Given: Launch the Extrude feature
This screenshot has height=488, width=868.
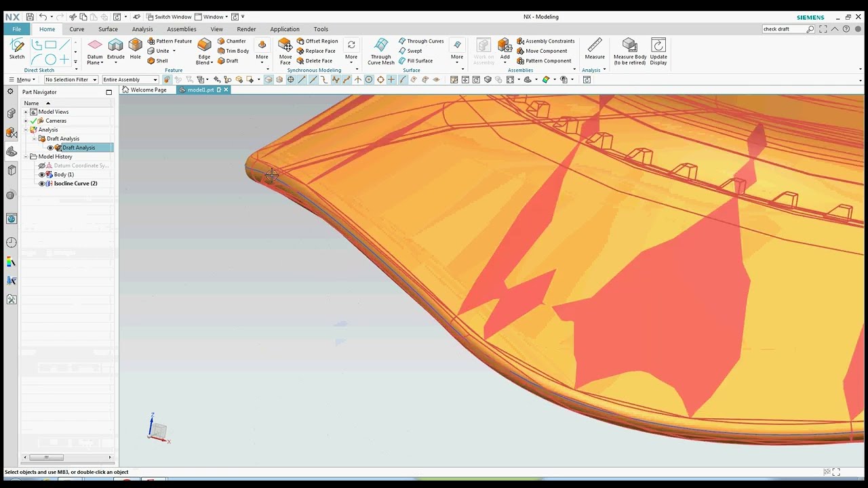Looking at the screenshot, I should (x=116, y=49).
